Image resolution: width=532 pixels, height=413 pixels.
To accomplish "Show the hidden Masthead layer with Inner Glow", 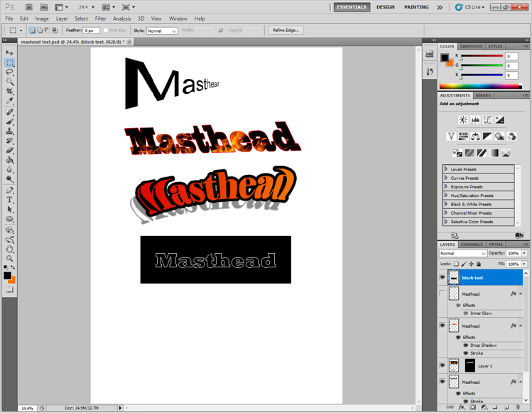I will 443,294.
